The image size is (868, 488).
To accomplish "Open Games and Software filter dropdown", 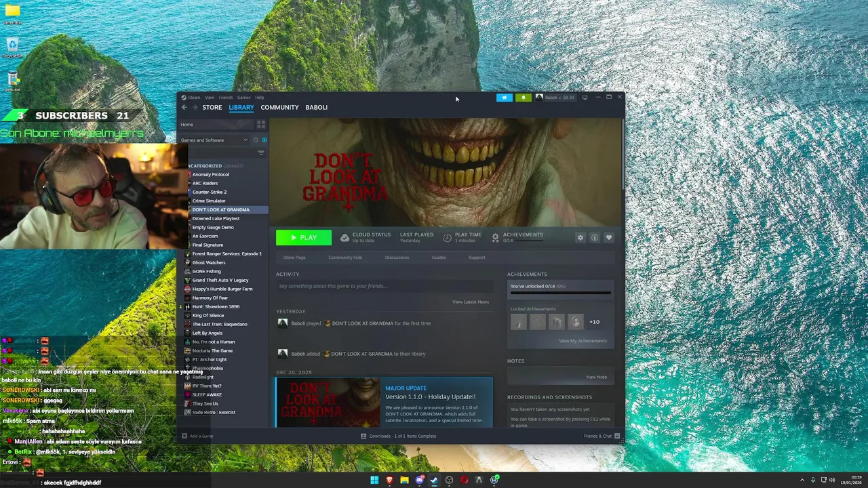I will [214, 140].
